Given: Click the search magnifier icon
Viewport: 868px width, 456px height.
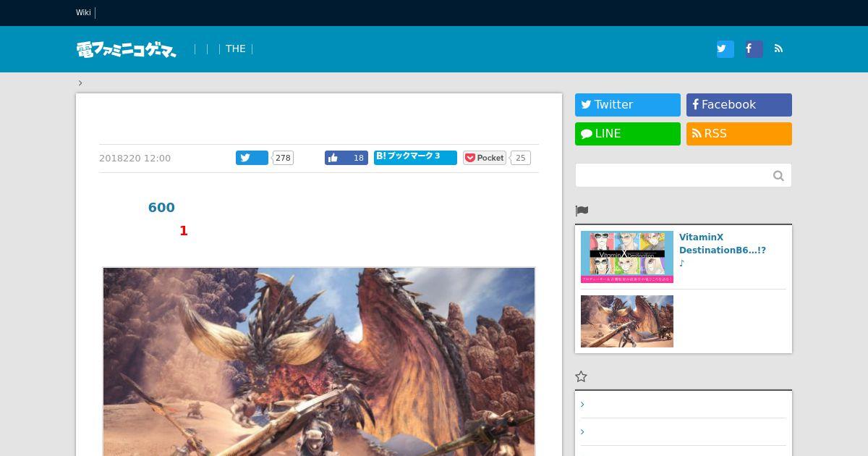Looking at the screenshot, I should point(778,175).
